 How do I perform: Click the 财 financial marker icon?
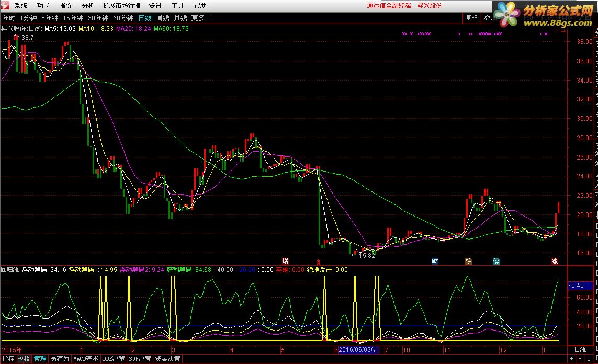click(x=435, y=261)
